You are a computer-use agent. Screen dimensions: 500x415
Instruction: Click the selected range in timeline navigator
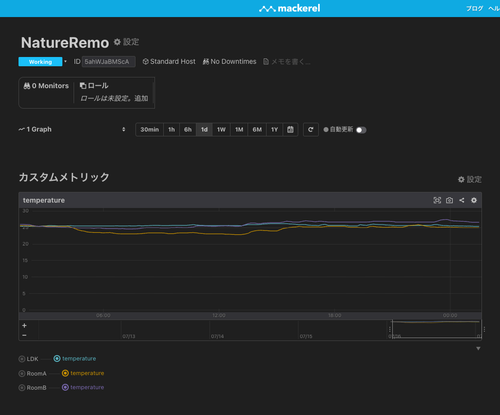(x=436, y=329)
